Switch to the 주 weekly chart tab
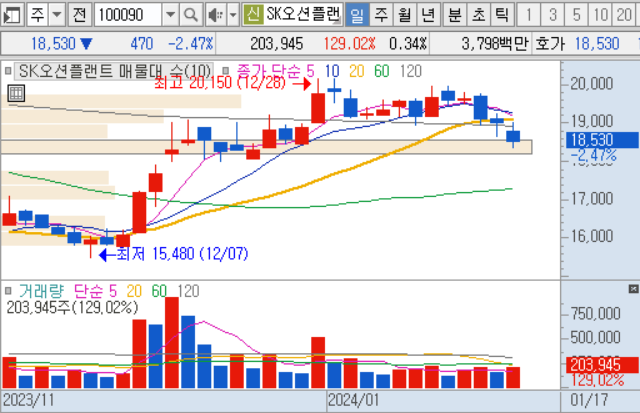The width and height of the screenshot is (640, 413). (x=381, y=15)
